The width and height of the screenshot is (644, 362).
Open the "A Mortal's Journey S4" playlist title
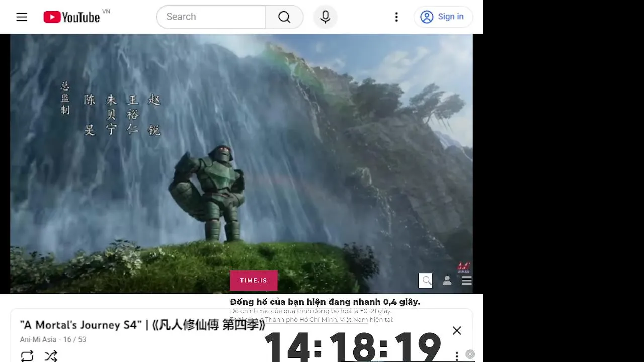click(x=142, y=325)
